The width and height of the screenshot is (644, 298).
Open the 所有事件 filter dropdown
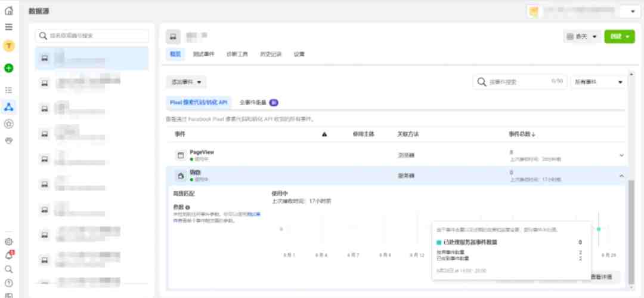pos(599,82)
